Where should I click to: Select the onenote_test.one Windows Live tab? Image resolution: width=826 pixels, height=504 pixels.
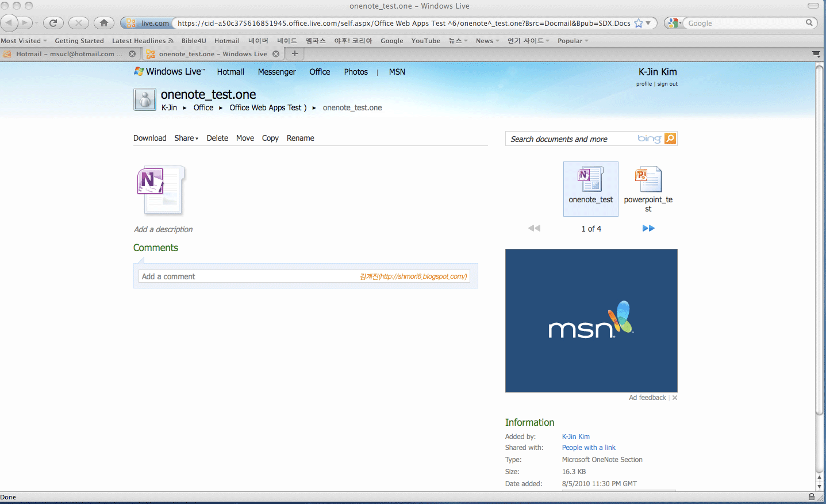[x=213, y=54]
